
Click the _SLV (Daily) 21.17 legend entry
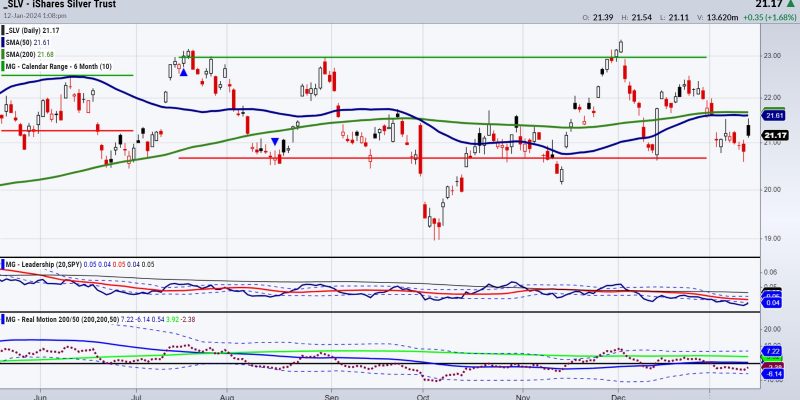click(x=33, y=31)
